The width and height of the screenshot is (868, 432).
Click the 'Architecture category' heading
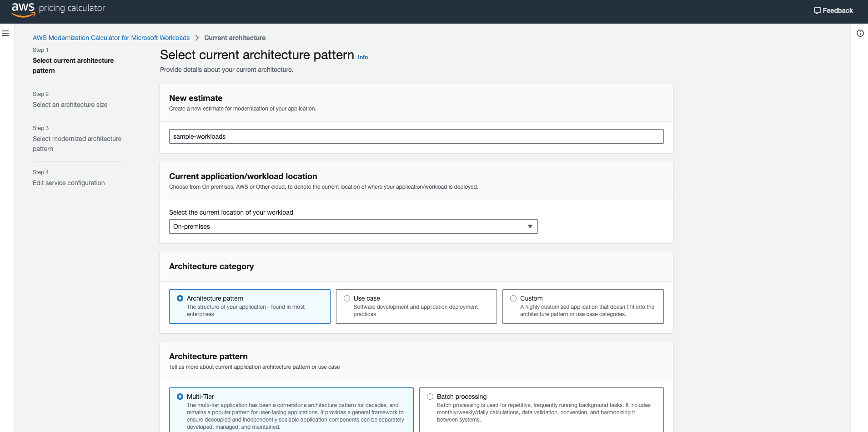211,266
